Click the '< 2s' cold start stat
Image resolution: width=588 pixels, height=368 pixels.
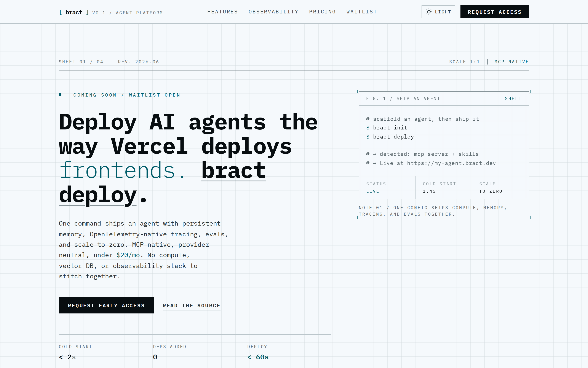(67, 357)
